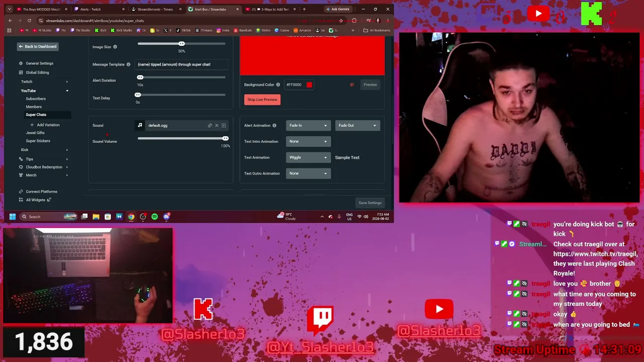Switch to the StreamElements - Timers tab
This screenshot has width=644, height=362.
155,9
